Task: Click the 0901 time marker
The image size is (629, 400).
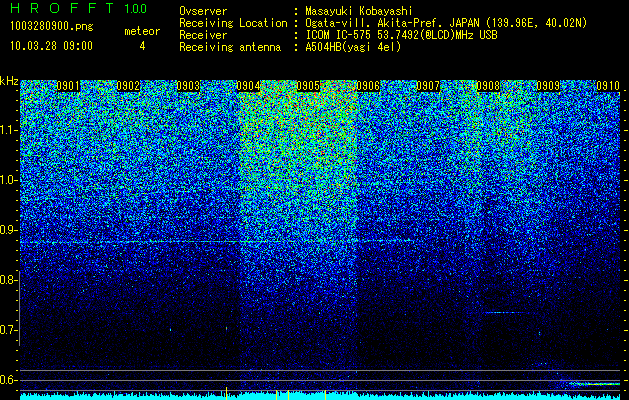Action: pos(68,86)
